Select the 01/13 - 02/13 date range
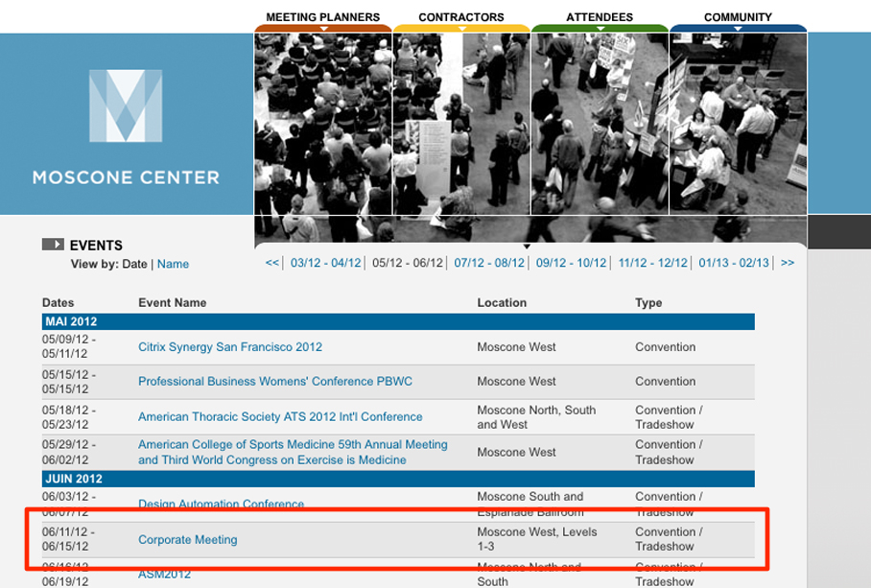The image size is (871, 588). point(734,263)
